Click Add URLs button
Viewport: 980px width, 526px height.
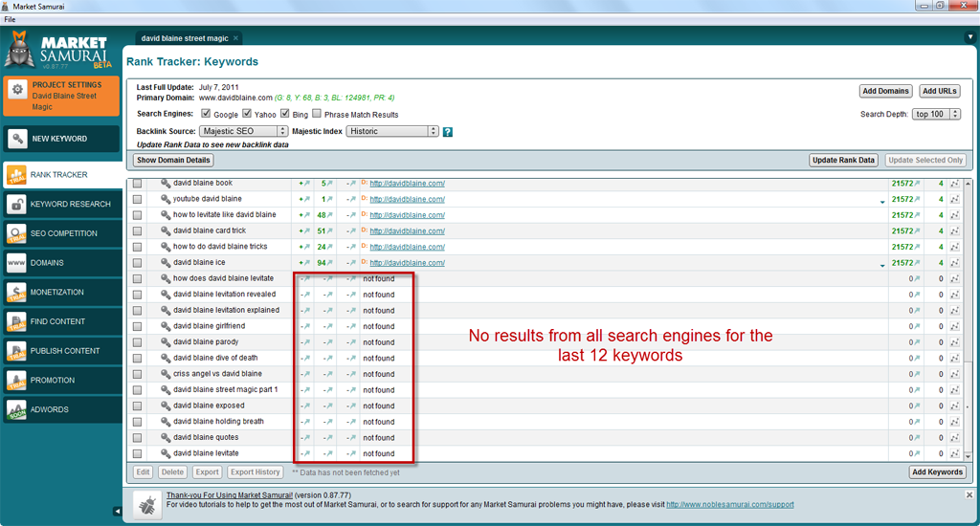coord(940,91)
